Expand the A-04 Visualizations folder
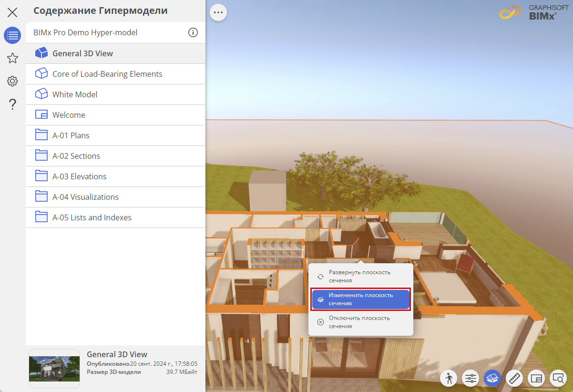Viewport: 573px width, 392px height. coord(115,197)
